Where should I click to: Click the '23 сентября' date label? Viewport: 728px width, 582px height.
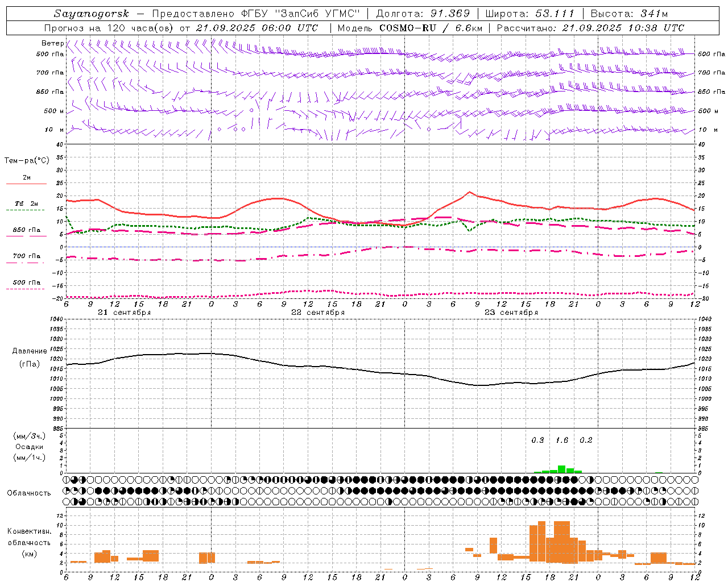[x=511, y=313]
